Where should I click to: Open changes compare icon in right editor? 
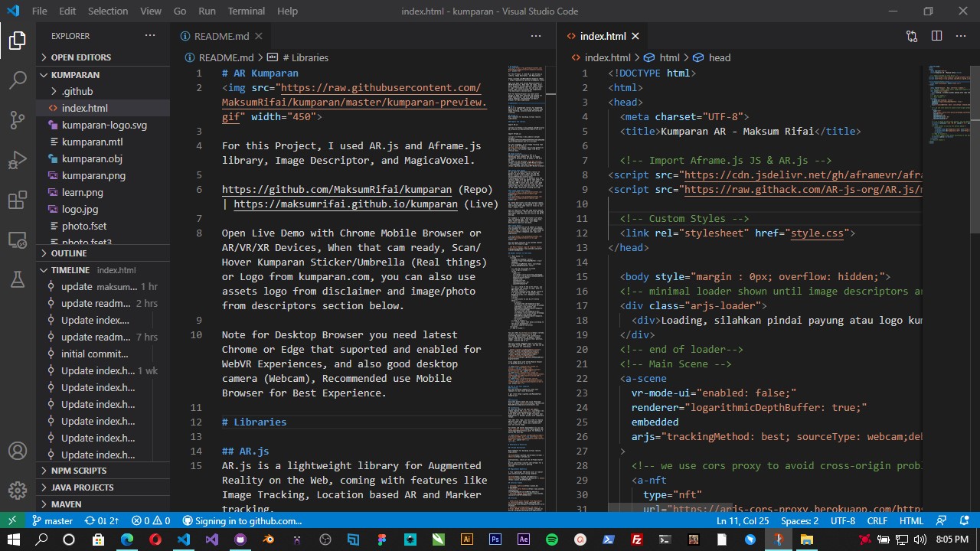click(911, 36)
